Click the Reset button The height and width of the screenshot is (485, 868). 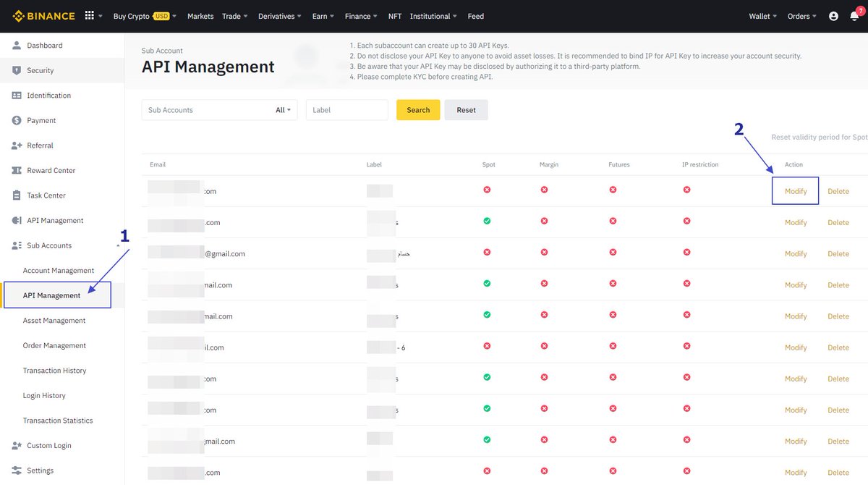467,110
